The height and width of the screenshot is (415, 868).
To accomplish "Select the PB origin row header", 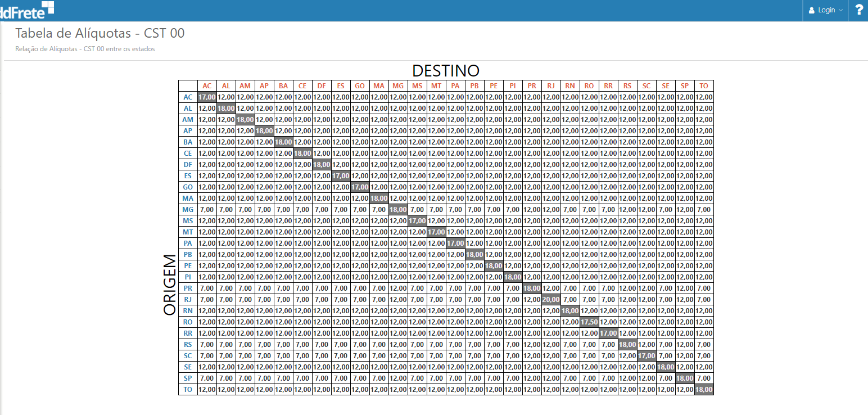I will click(x=188, y=254).
